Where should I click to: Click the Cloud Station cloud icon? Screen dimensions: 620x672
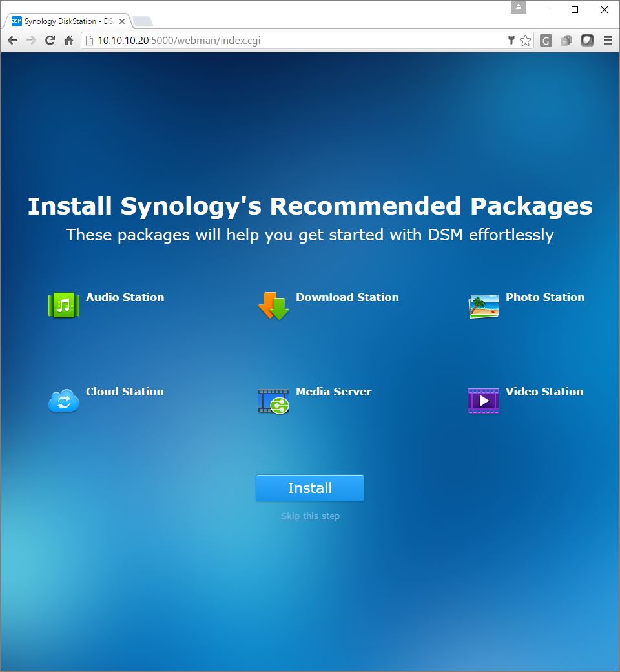pos(64,401)
